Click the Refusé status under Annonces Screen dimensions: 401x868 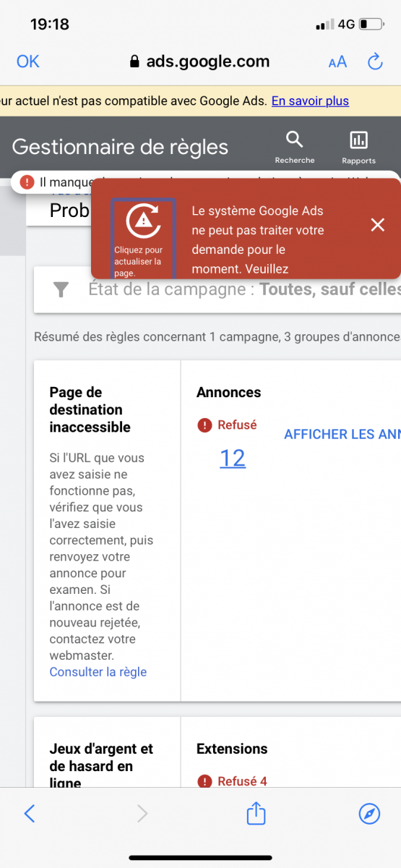click(x=227, y=425)
